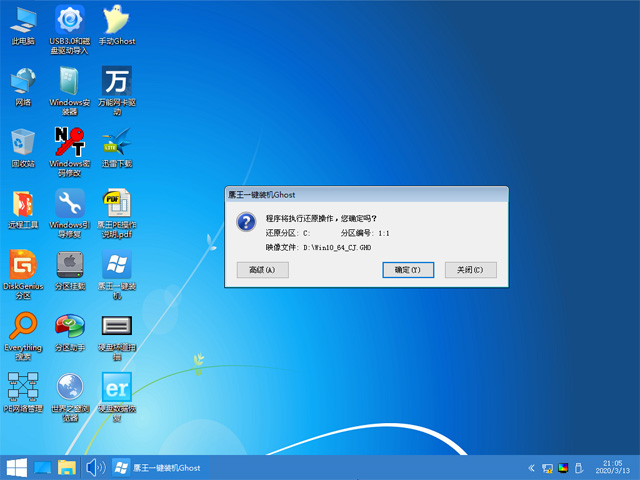
Task: Open the Windows Start menu button
Action: [17, 467]
